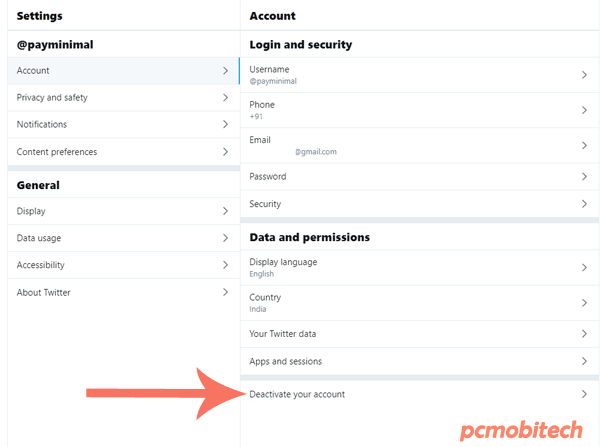Screen dimensions: 600x447
Task: Click the Phone row chevron
Action: pyautogui.click(x=584, y=110)
